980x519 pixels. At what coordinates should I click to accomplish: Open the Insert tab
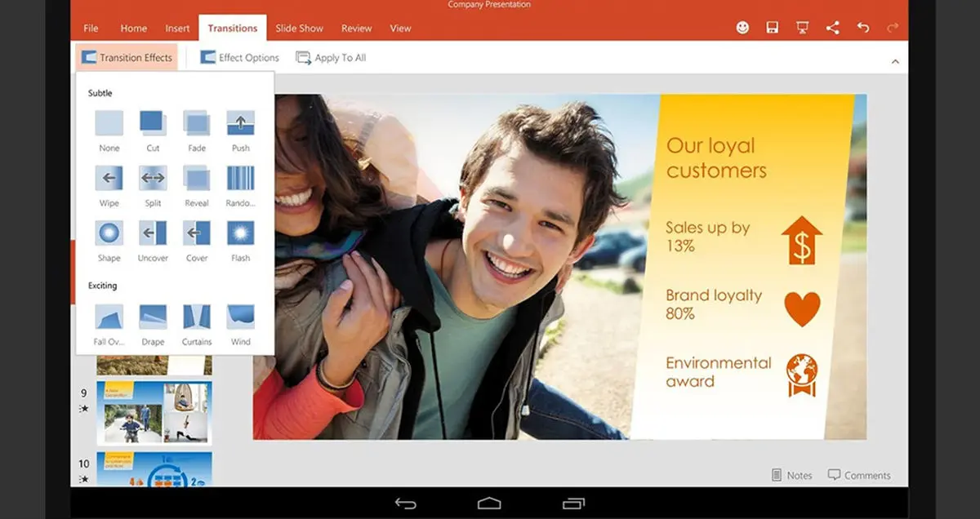[x=177, y=28]
